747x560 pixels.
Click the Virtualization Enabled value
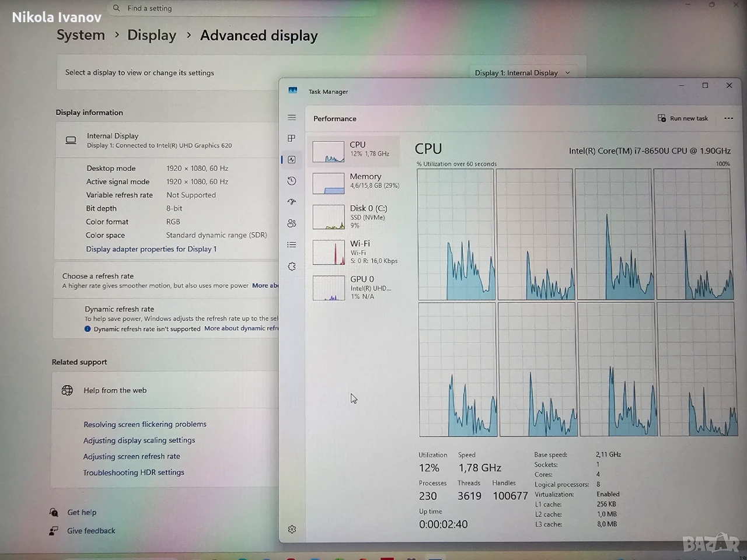coord(608,494)
